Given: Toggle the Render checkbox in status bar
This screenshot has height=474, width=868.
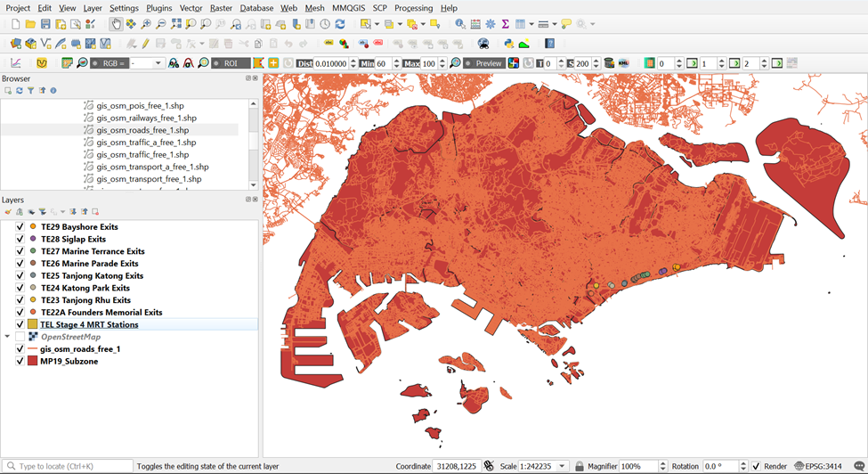Looking at the screenshot, I should coord(756,466).
